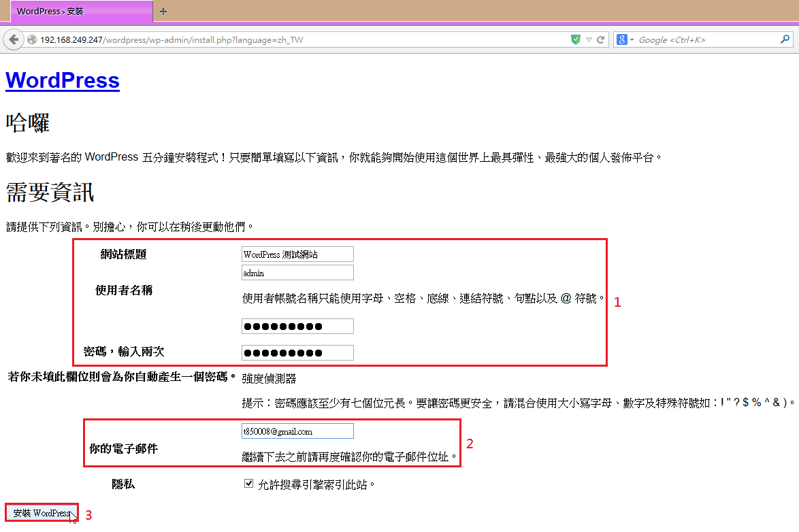
Task: Uncheck the 允許搜尋引擎索引此站 checkbox
Action: [248, 484]
